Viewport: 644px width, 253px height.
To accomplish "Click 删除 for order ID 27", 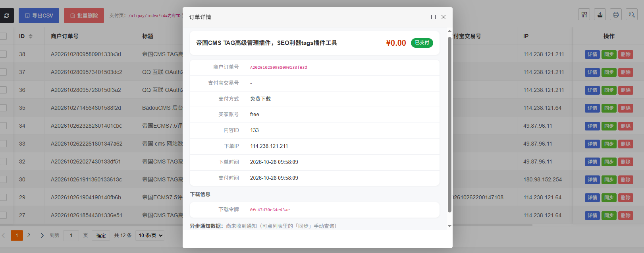I will click(626, 216).
